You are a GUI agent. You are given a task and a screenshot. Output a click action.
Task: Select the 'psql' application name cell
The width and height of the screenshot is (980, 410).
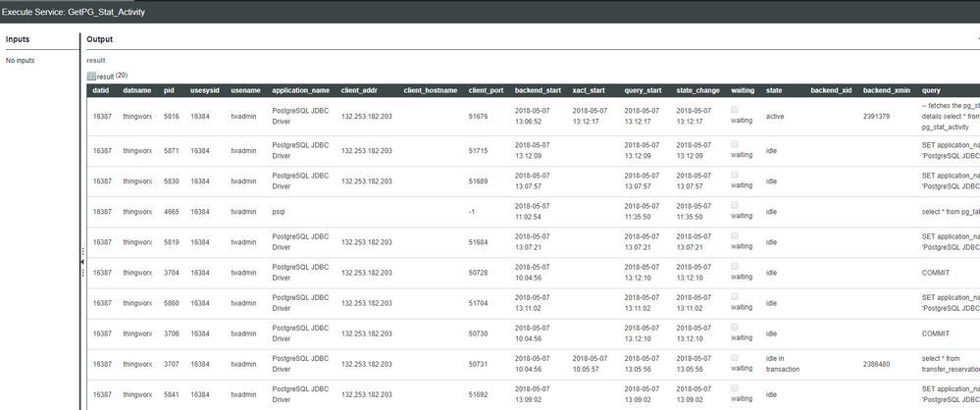[x=279, y=212]
